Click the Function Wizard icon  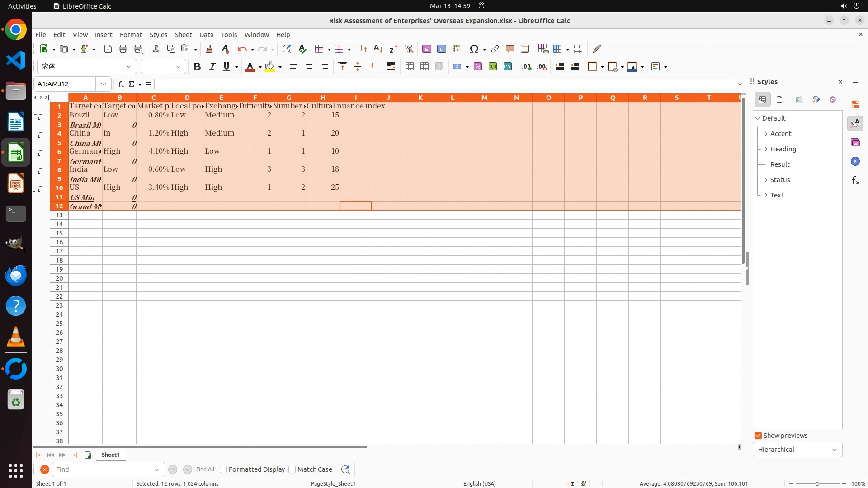click(121, 84)
